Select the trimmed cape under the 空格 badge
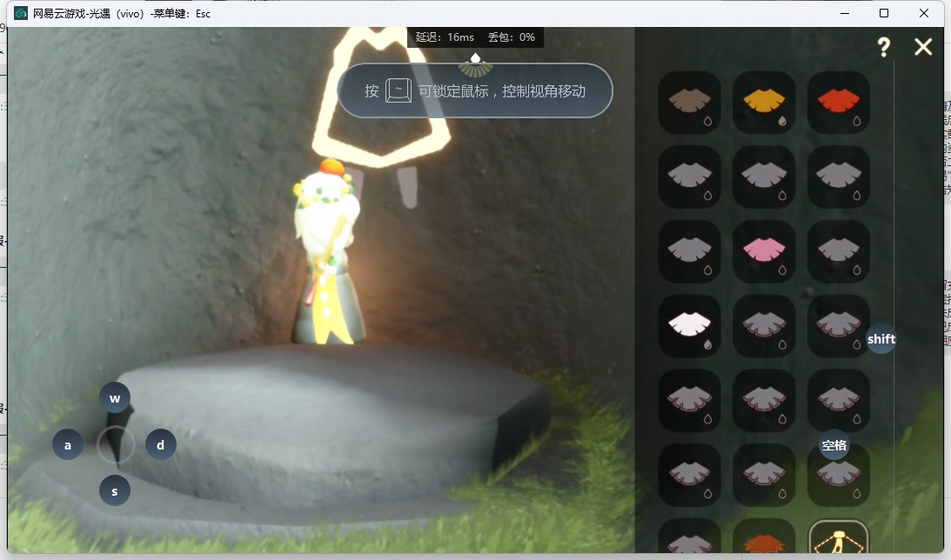Image resolution: width=951 pixels, height=560 pixels. [x=839, y=475]
